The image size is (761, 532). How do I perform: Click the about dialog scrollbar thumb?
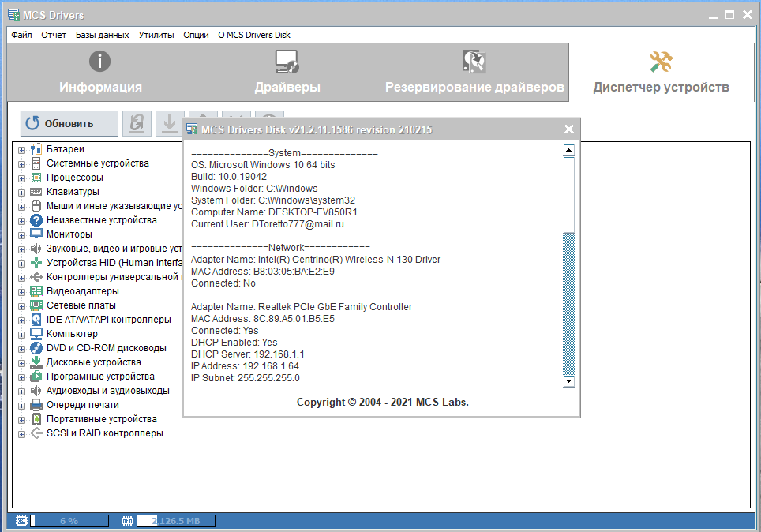[x=569, y=195]
